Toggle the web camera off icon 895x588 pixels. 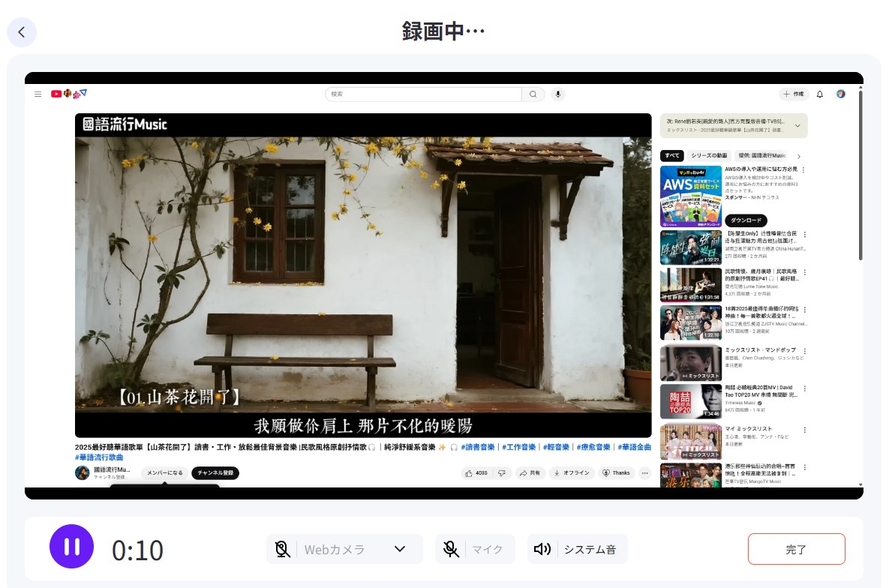tap(282, 549)
